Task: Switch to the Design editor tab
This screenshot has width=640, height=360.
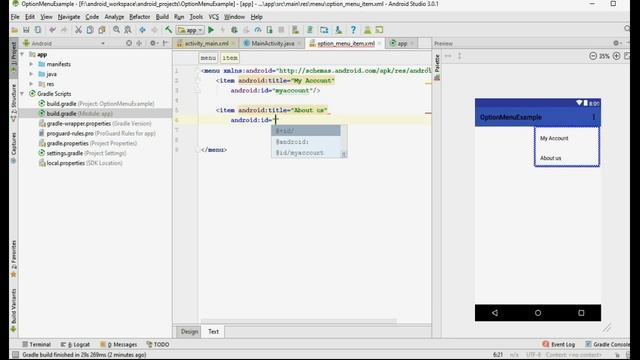Action: [x=189, y=331]
